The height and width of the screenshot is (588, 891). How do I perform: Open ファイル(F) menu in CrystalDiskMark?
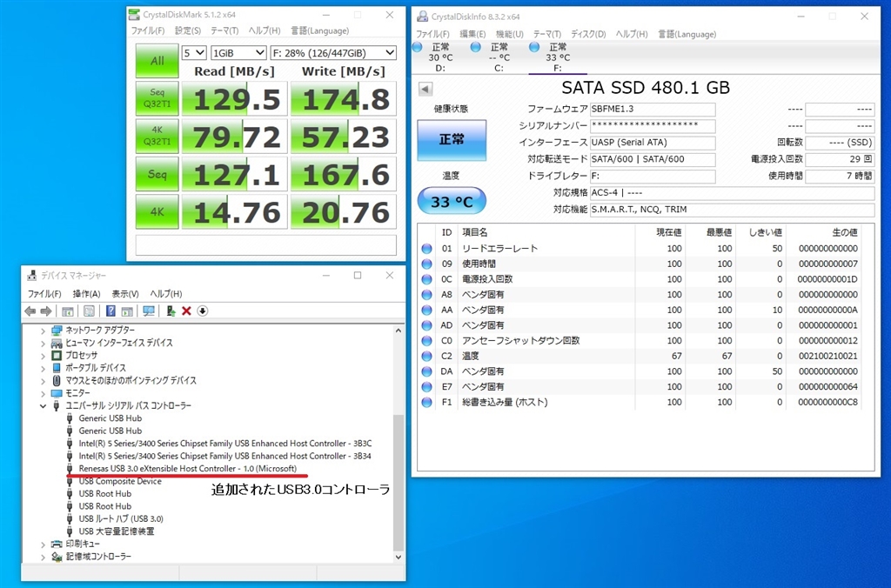coord(148,30)
